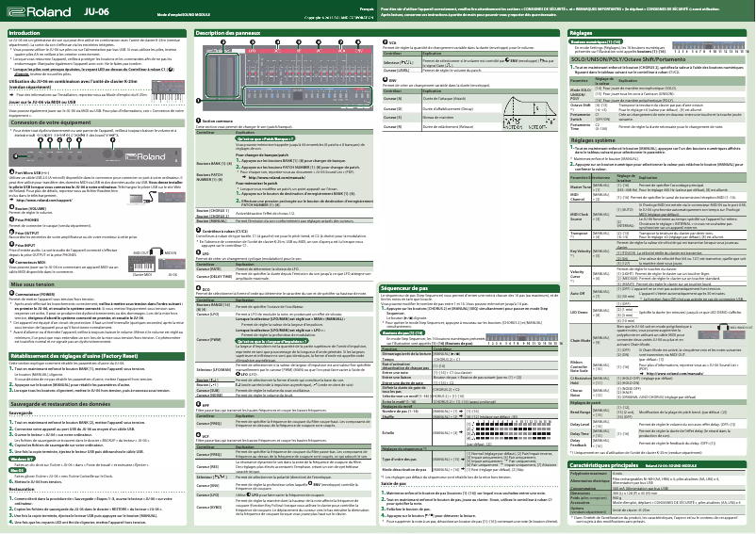Click the 'Connecteurs MIDI' label

coord(27,262)
